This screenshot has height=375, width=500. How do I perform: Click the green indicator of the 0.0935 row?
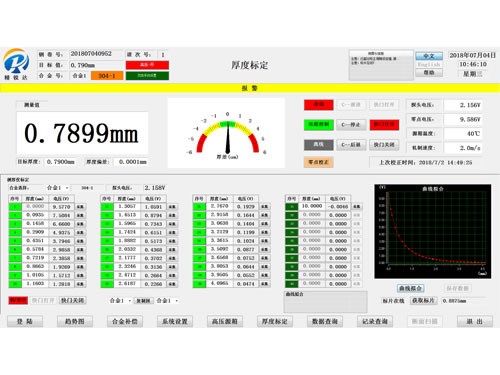pos(15,215)
